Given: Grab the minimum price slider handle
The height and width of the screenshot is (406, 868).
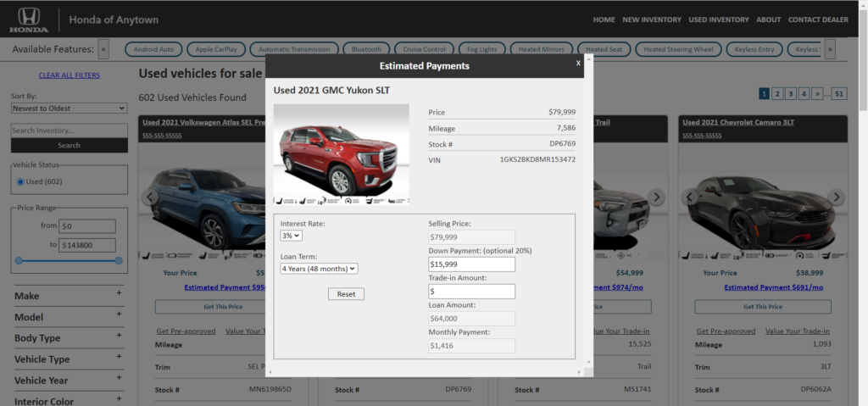Looking at the screenshot, I should (19, 260).
